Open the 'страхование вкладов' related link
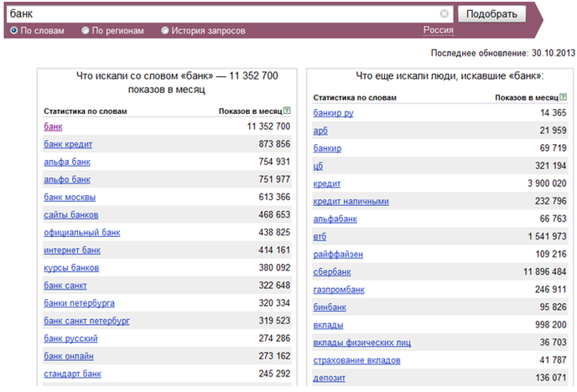This screenshot has height=392, width=577. [356, 360]
